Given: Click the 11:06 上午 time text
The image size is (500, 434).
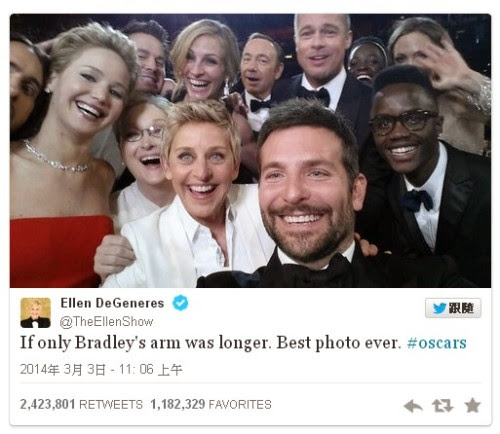Looking at the screenshot, I should [151, 369].
